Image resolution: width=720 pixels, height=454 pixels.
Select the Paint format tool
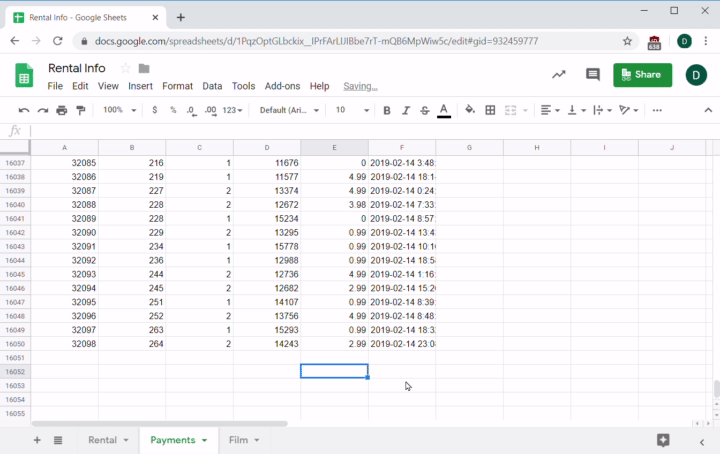[80, 110]
